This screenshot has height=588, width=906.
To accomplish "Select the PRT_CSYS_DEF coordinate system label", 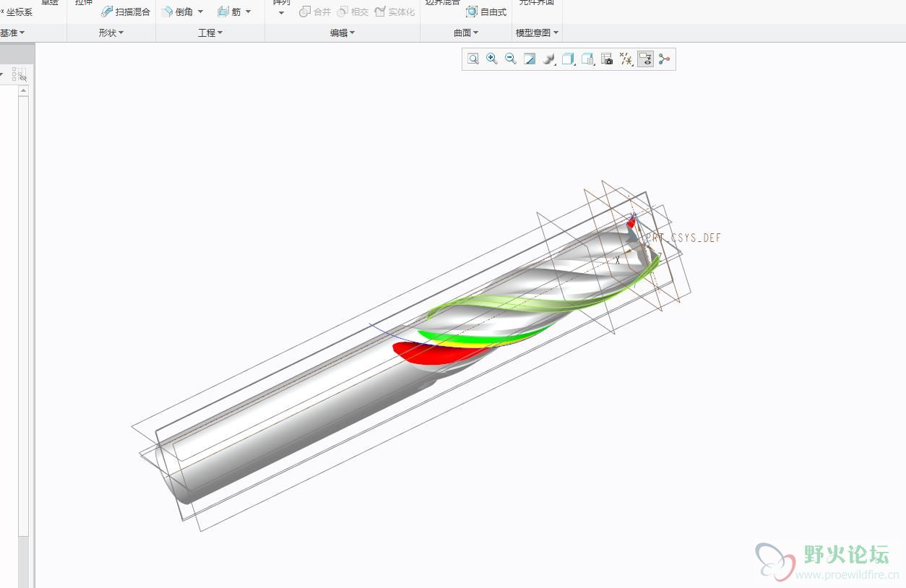I will point(684,238).
